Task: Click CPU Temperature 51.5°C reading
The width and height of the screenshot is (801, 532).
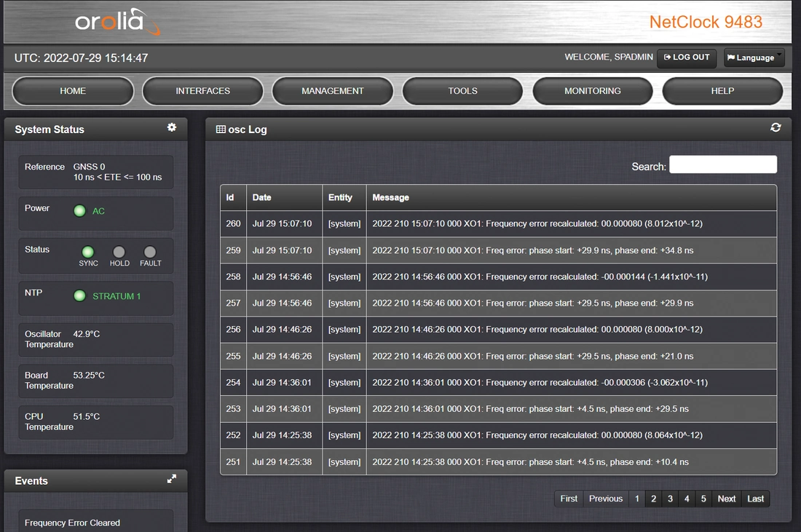Action: (87, 416)
